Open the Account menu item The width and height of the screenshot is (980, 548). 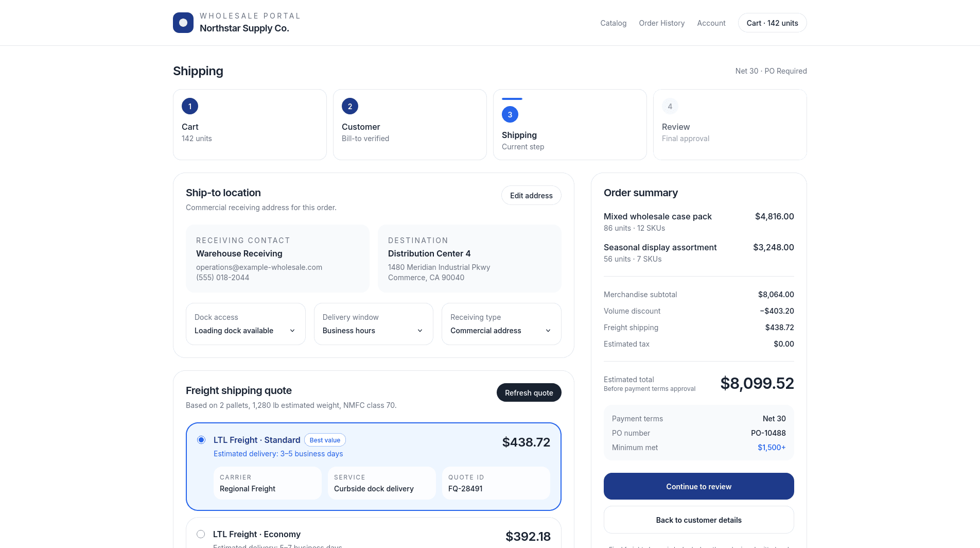(x=711, y=23)
